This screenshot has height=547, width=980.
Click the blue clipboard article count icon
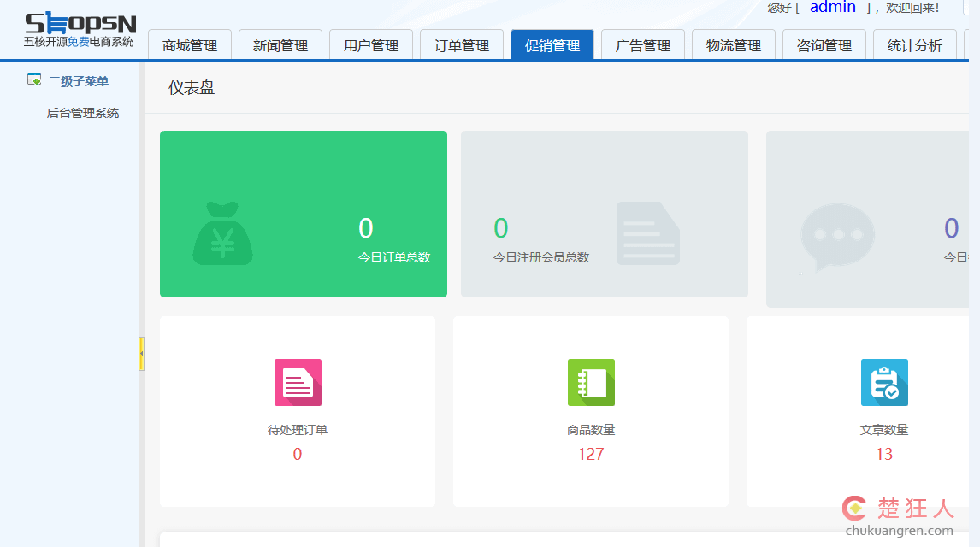884,382
